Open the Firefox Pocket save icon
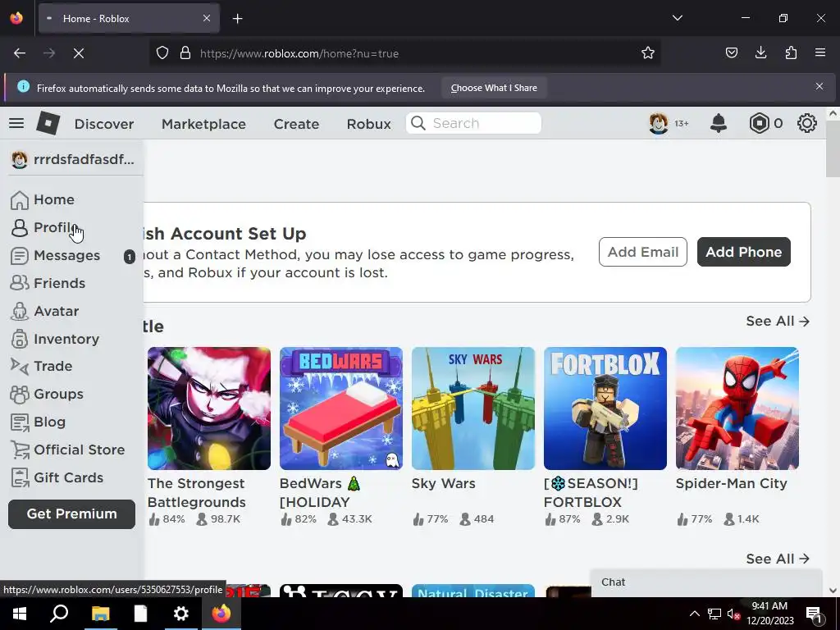This screenshot has width=840, height=630. coord(731,52)
